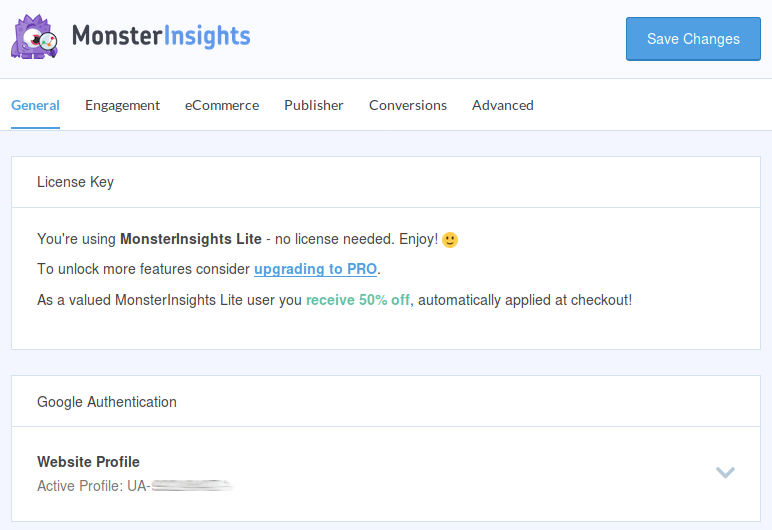772x530 pixels.
Task: Click the Google Authentication section header
Action: tap(107, 402)
